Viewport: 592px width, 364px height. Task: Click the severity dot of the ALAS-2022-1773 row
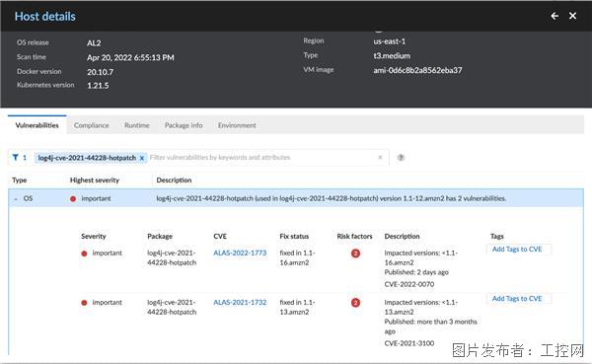point(84,254)
